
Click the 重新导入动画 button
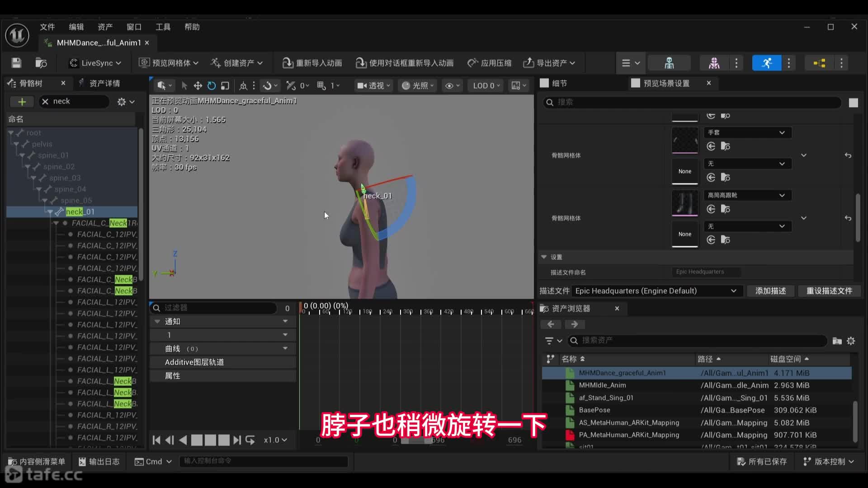pyautogui.click(x=312, y=63)
